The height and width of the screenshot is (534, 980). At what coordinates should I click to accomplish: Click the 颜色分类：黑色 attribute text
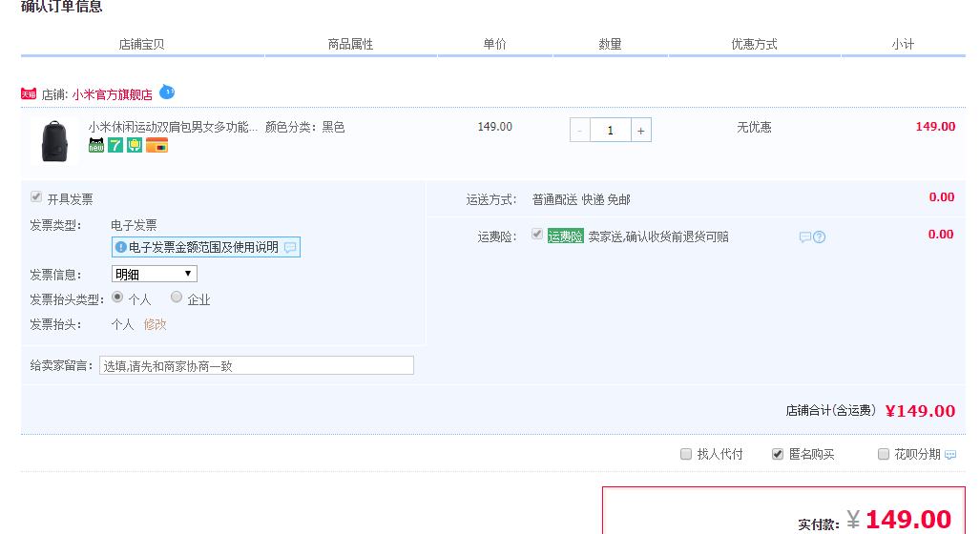[305, 128]
